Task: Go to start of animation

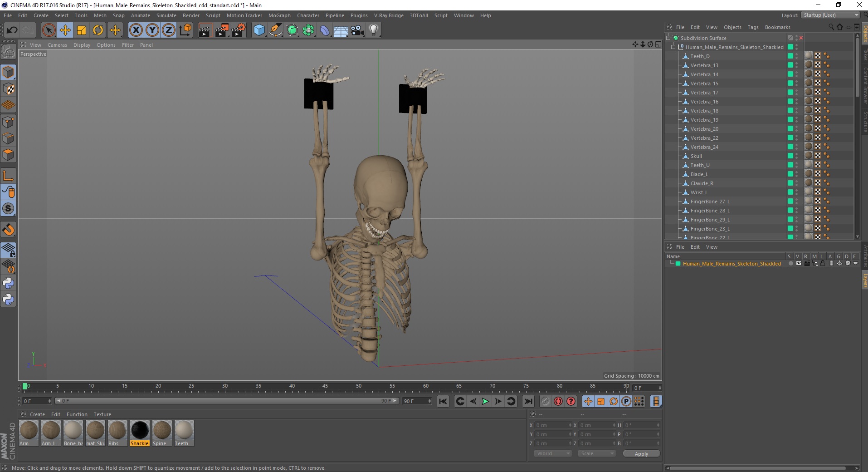Action: [443, 401]
